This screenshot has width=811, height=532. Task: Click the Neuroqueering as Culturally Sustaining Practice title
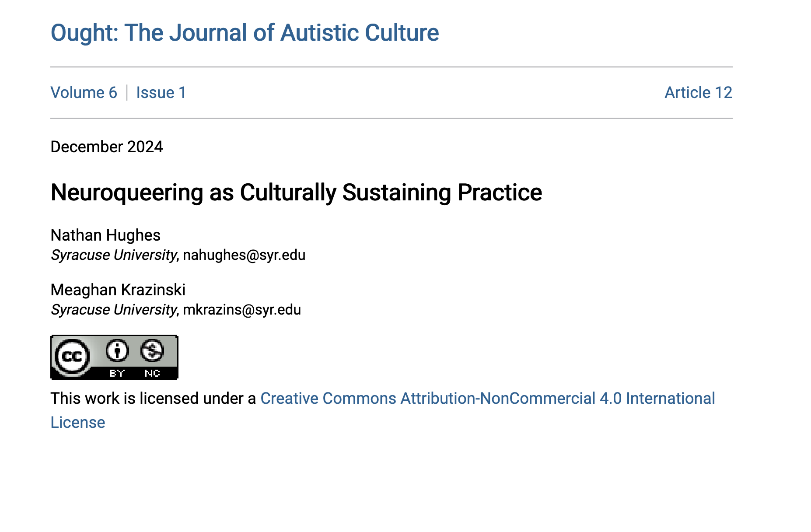tap(296, 192)
